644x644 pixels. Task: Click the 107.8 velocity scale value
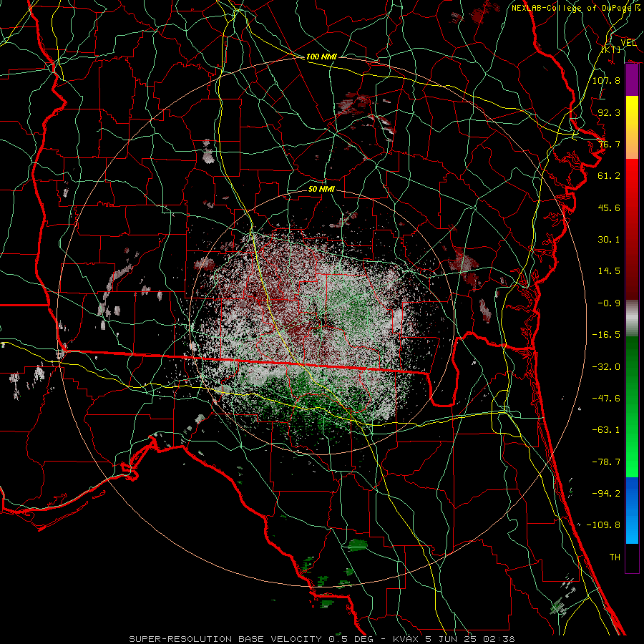click(x=606, y=80)
